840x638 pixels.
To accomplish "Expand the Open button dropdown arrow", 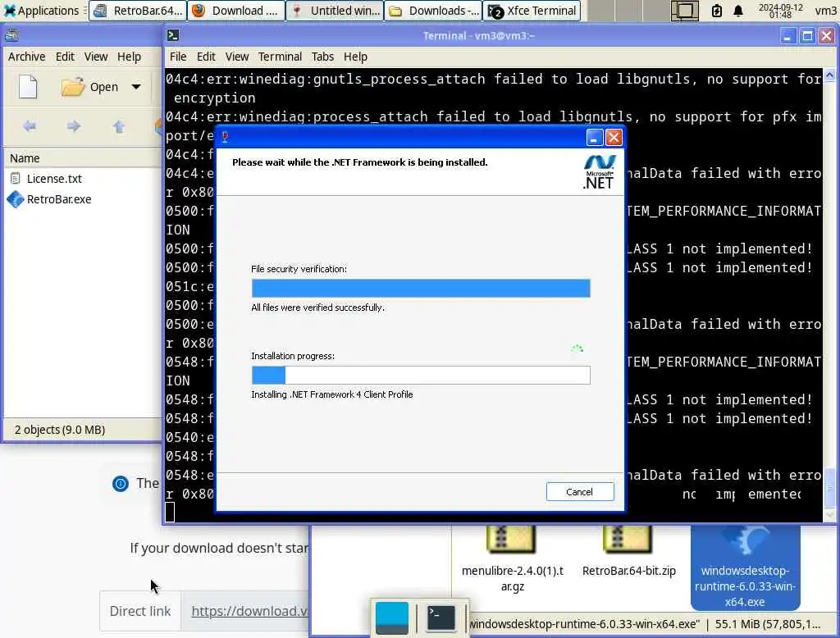I will 137,87.
